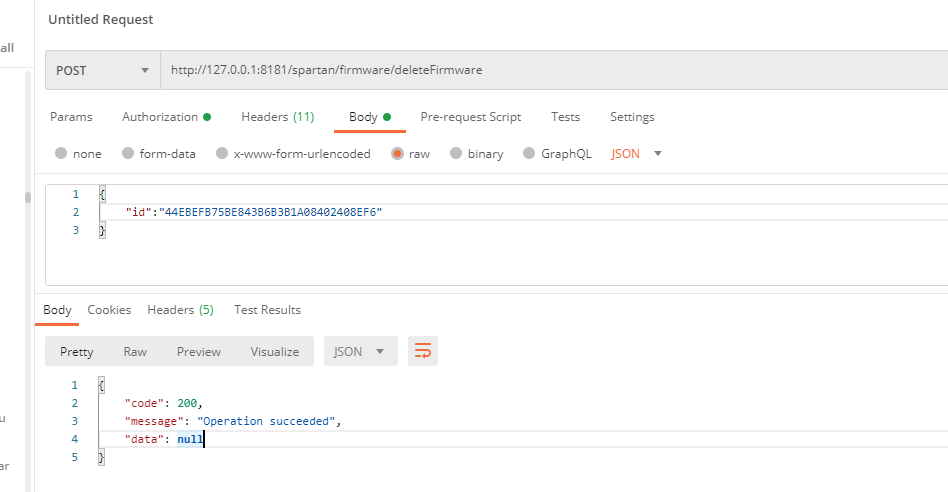Switch response view to Raw
This screenshot has height=492, width=948.
point(135,351)
